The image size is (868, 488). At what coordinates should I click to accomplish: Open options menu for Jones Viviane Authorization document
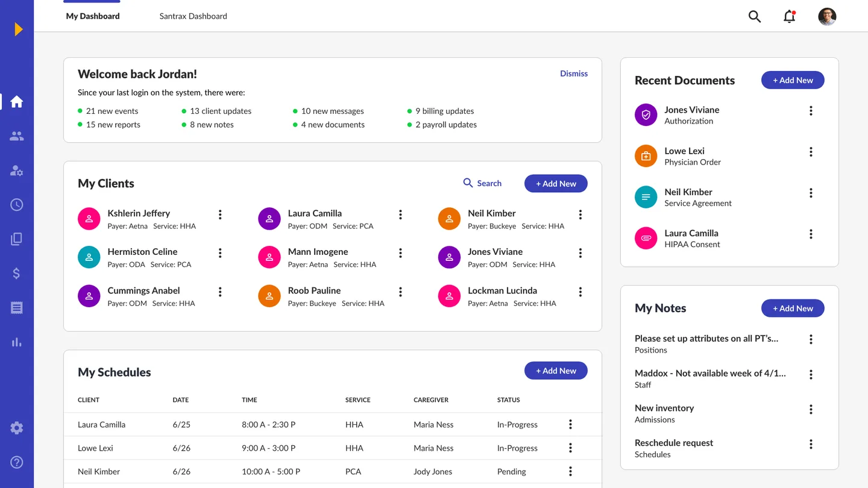pyautogui.click(x=811, y=110)
